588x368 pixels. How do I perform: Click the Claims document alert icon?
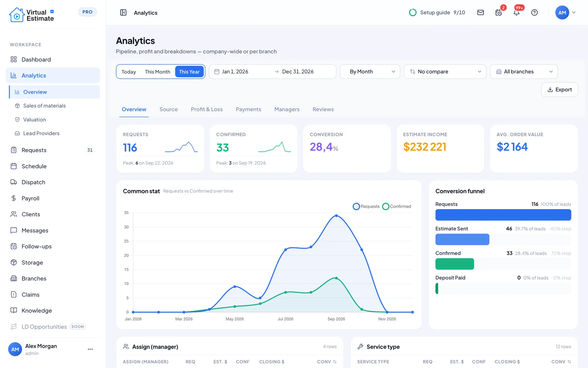click(14, 294)
